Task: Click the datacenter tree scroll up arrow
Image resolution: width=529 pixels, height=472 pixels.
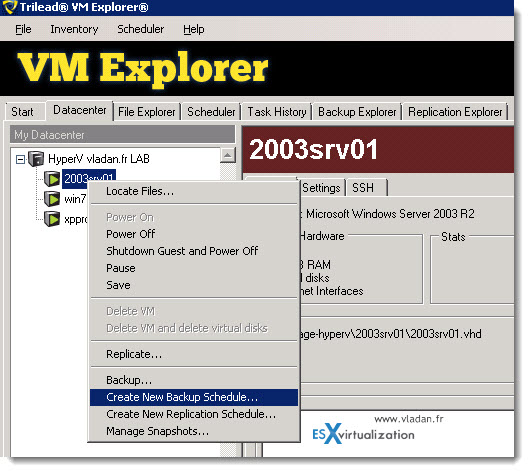Action: coord(228,155)
